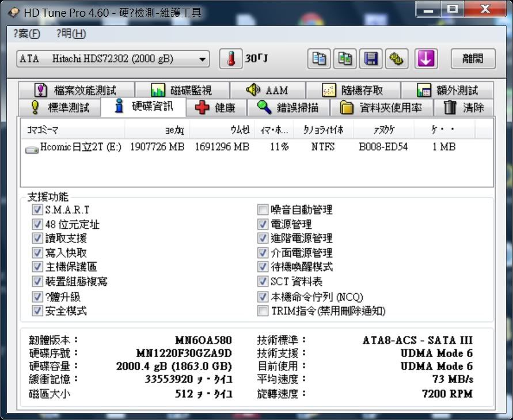The width and height of the screenshot is (513, 420).
Task: Click the copy text to clipboard icon
Action: tap(318, 59)
